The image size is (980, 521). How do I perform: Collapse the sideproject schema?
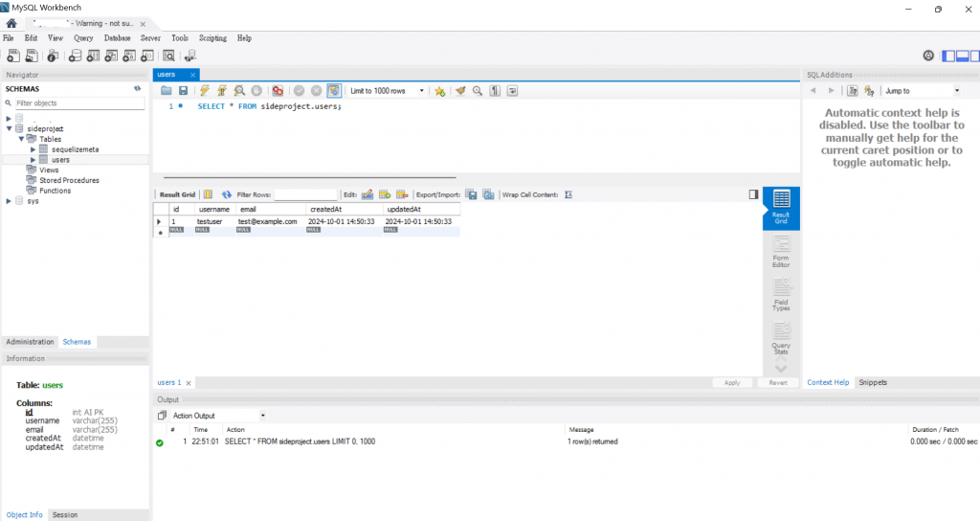point(10,128)
